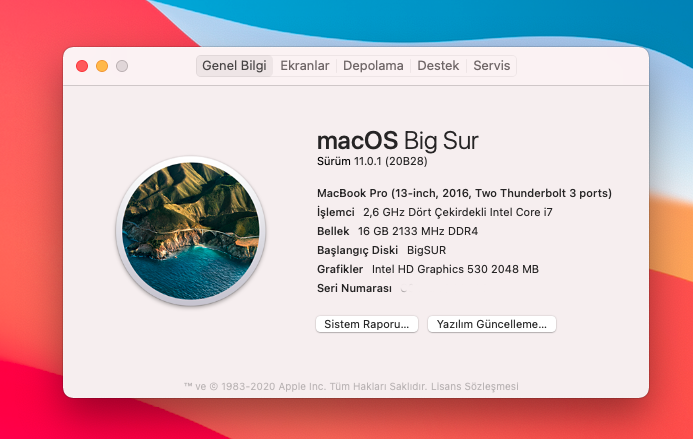Click processor value 2,6 GHz Dört Çekirdekli Intel Core i7
This screenshot has width=693, height=439.
pos(458,212)
